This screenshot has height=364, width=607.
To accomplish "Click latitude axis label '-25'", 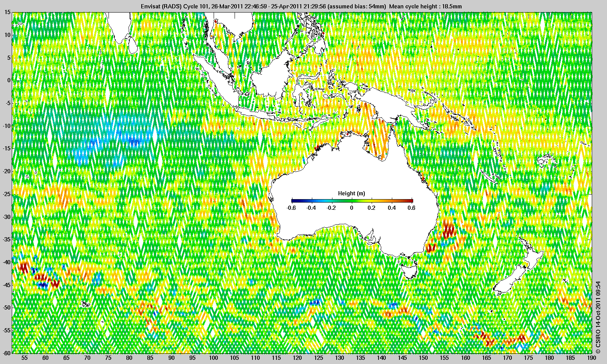I will 6,194.
